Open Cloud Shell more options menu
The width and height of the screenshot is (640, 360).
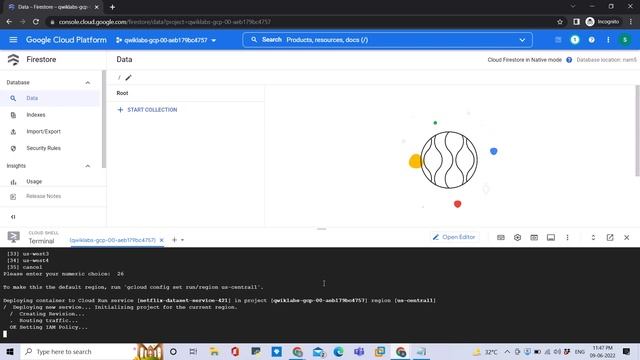pos(567,237)
